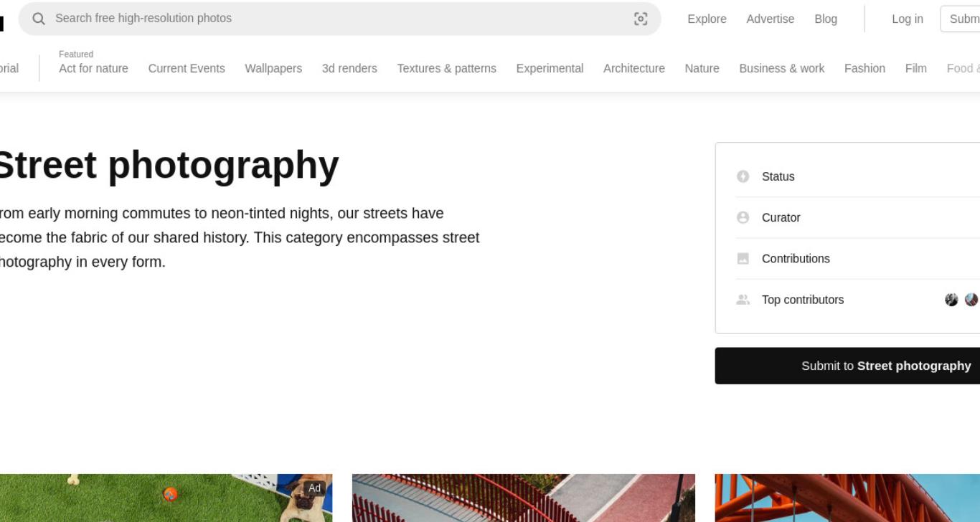Open the Film category

point(915,68)
